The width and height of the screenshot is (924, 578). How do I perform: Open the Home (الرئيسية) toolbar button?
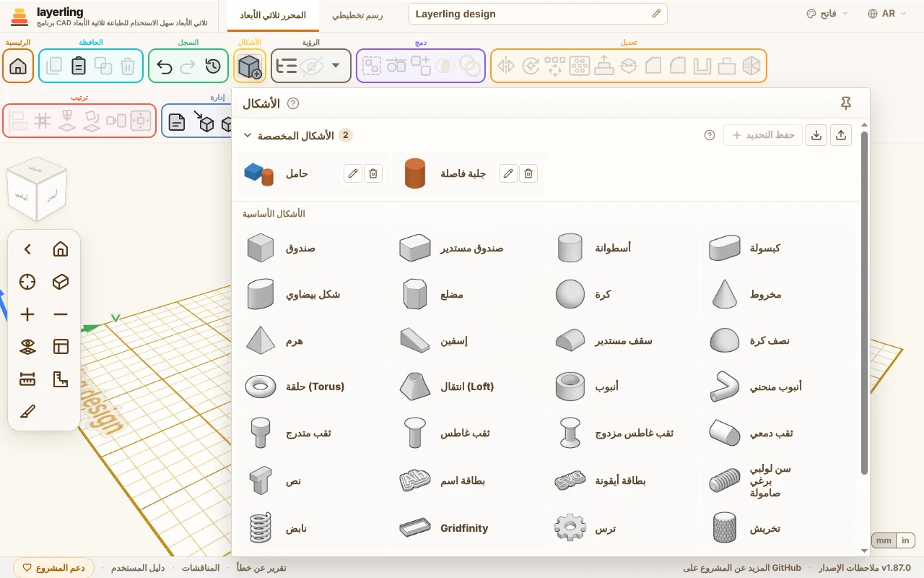click(18, 66)
